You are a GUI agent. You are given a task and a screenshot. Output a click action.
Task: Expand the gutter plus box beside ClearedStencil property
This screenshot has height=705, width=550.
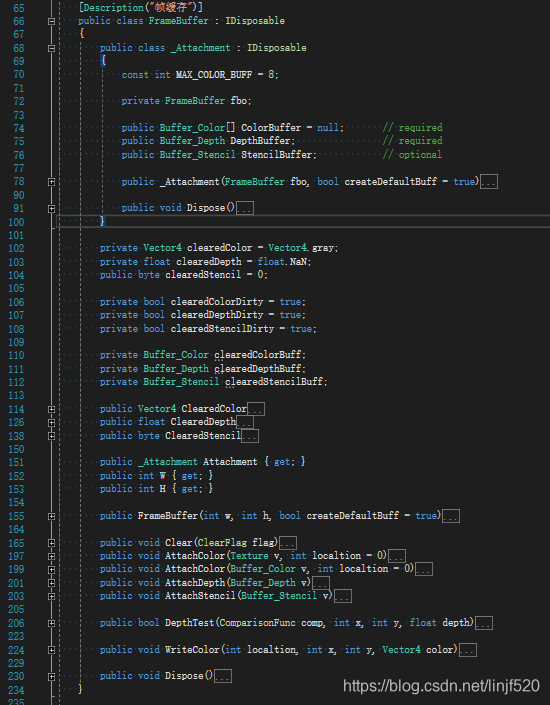[x=51, y=436]
